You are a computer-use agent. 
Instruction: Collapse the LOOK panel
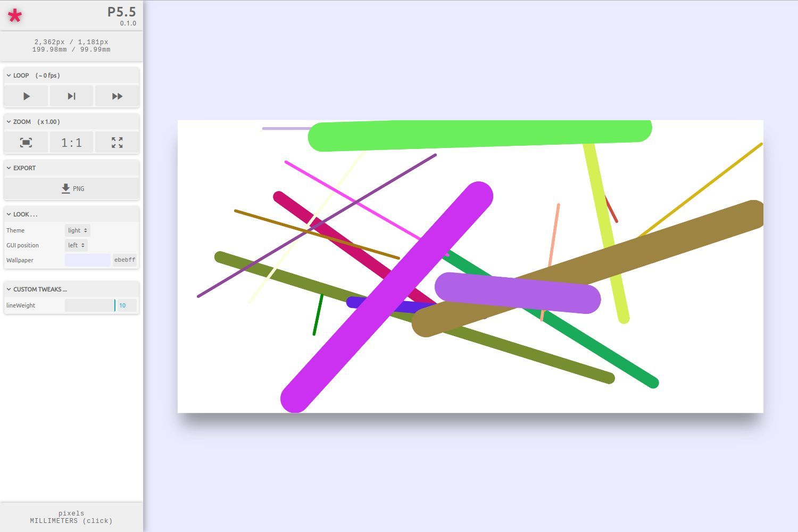(8, 214)
